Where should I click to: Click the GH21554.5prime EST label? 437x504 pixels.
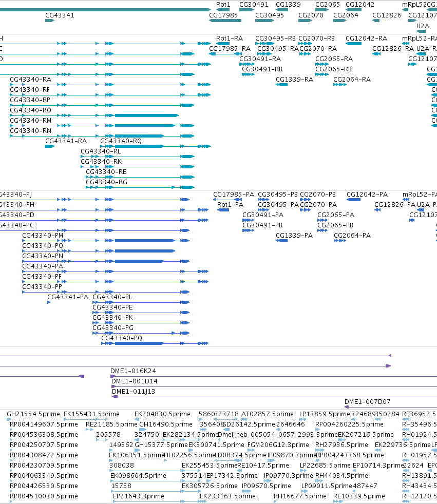pyautogui.click(x=33, y=414)
